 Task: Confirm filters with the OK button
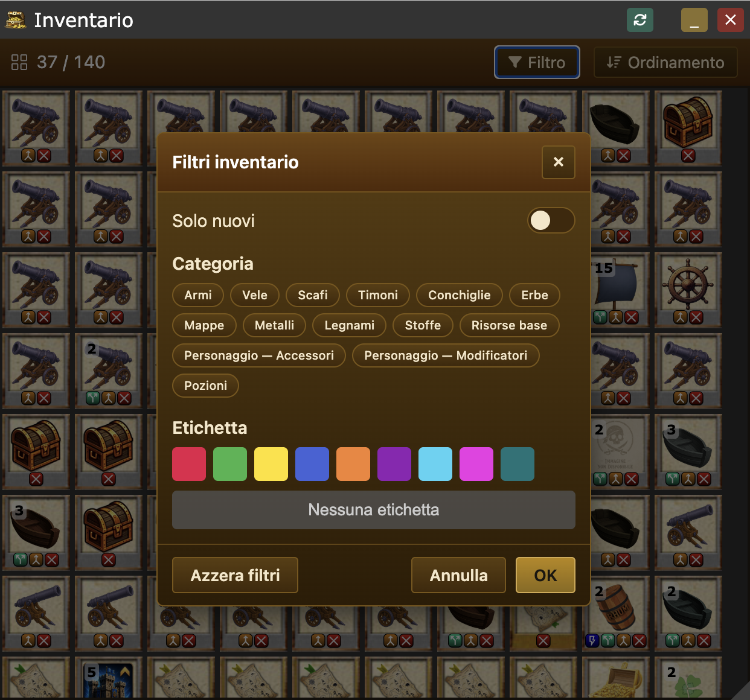(x=545, y=575)
